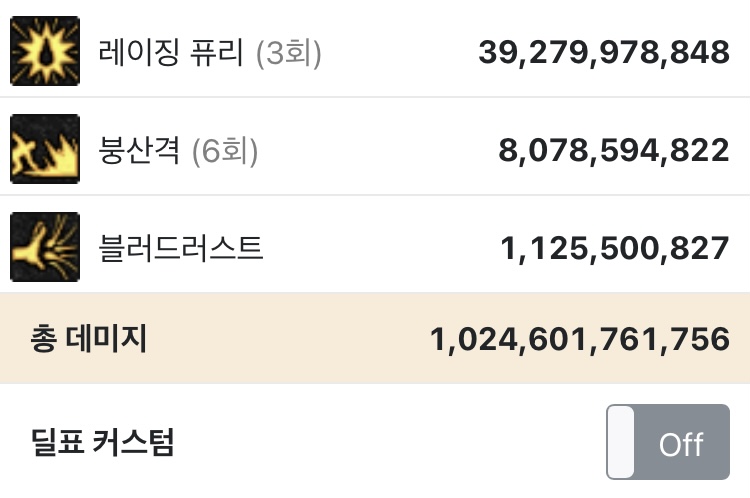
Task: Click the 레이징 퓨리 skill icon
Action: tap(44, 50)
